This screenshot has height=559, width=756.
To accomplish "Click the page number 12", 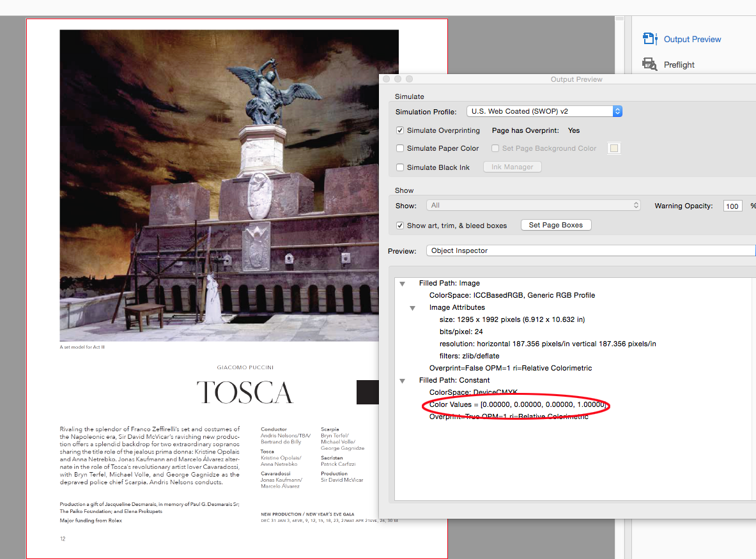I will 63,539.
